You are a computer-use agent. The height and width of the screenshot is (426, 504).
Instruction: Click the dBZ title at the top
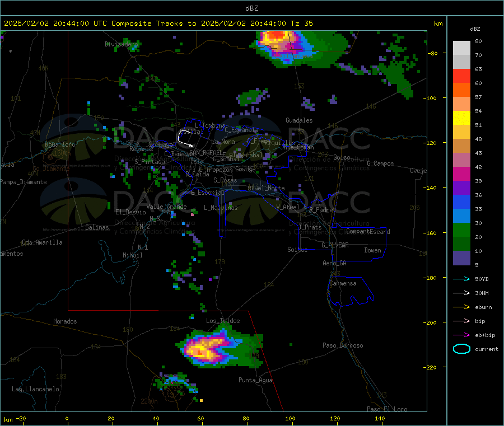coord(251,8)
